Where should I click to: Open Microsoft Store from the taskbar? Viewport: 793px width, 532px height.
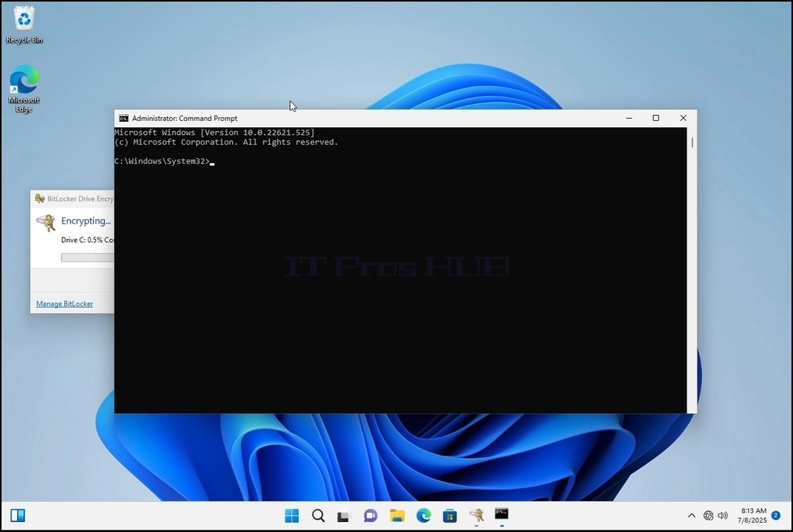click(x=450, y=516)
